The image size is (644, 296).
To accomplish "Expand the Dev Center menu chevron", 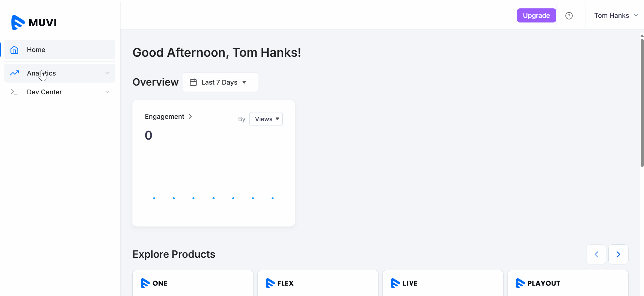I will (x=107, y=92).
